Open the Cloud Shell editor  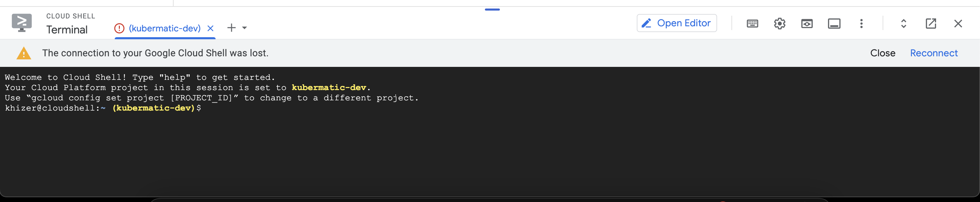pos(677,23)
